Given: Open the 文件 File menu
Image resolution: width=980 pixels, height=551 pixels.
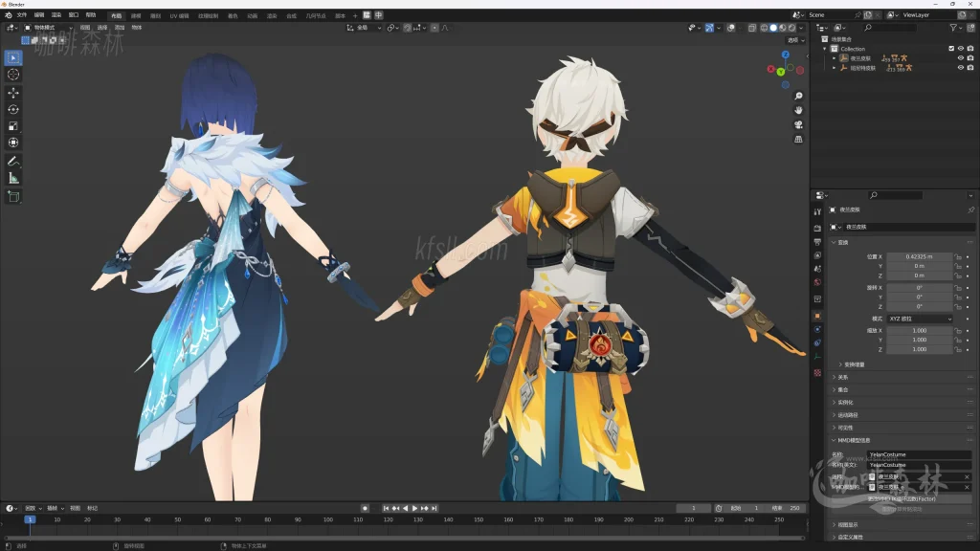Looking at the screenshot, I should click(x=22, y=15).
